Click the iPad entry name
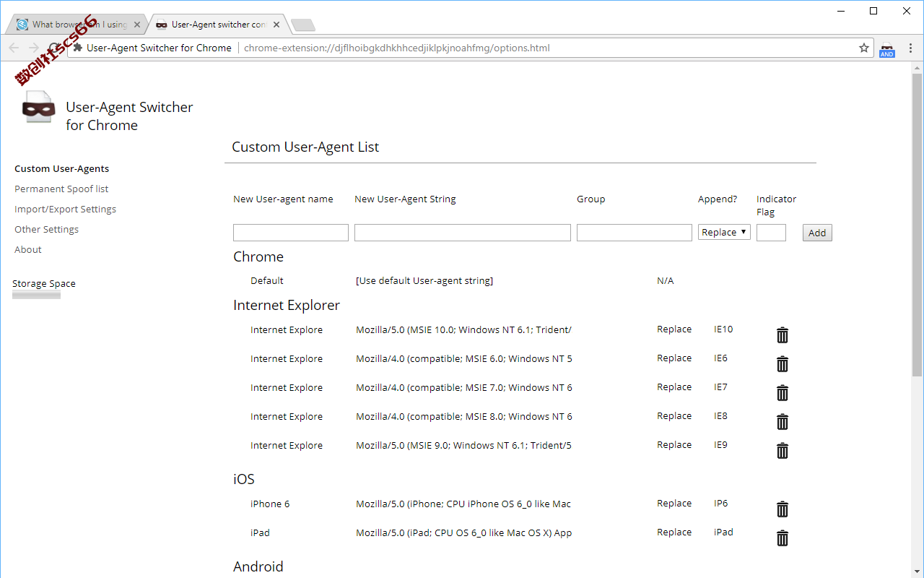This screenshot has width=924, height=578. [260, 532]
